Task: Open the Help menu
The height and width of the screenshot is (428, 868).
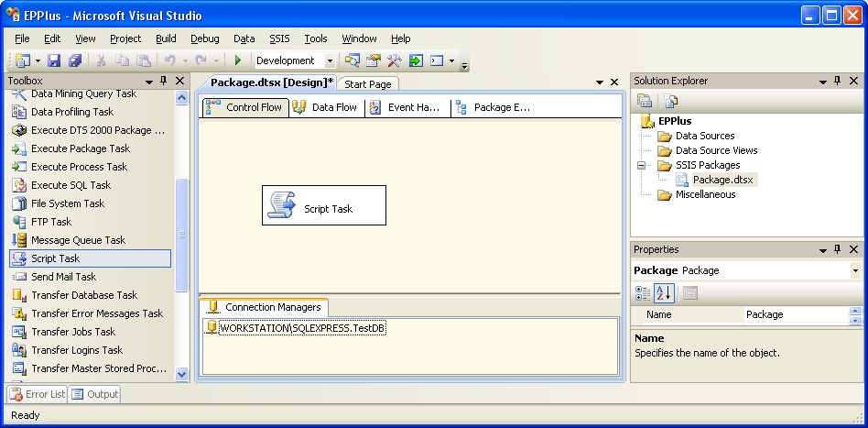Action: (401, 38)
